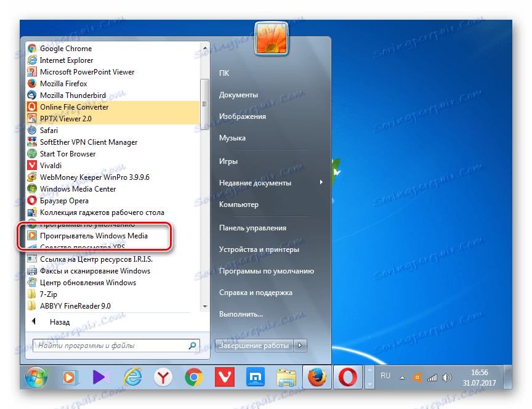
Task: Click the user account picture
Action: pyautogui.click(x=271, y=38)
